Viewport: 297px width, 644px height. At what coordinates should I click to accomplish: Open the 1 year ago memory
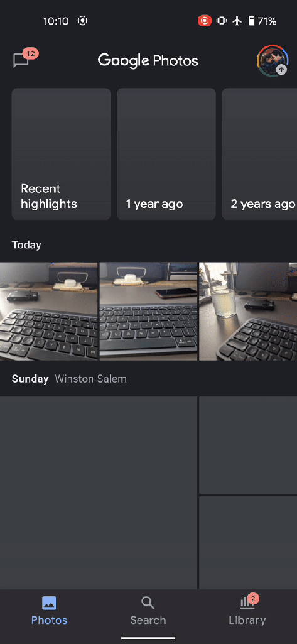coord(166,154)
